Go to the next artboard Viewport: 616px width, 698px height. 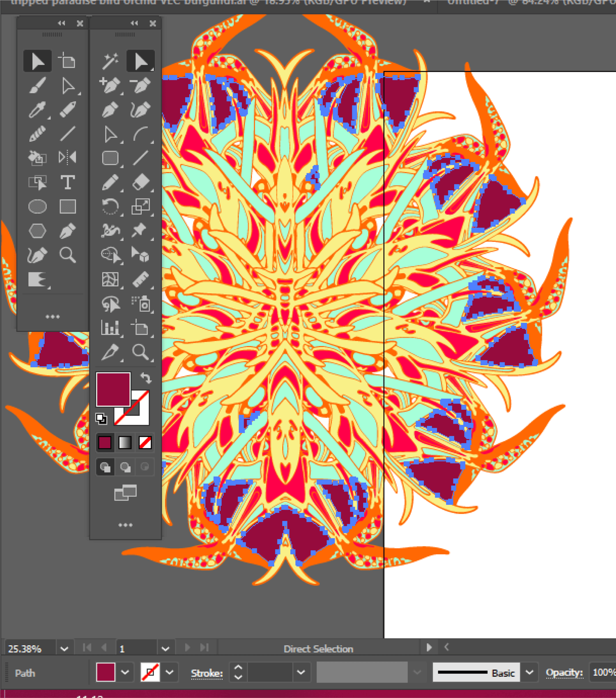[188, 648]
